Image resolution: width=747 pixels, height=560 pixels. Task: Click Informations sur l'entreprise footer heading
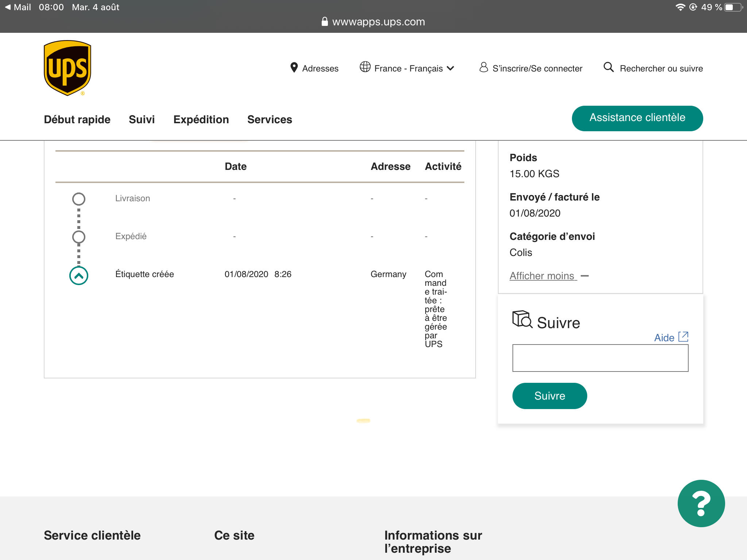click(x=433, y=542)
